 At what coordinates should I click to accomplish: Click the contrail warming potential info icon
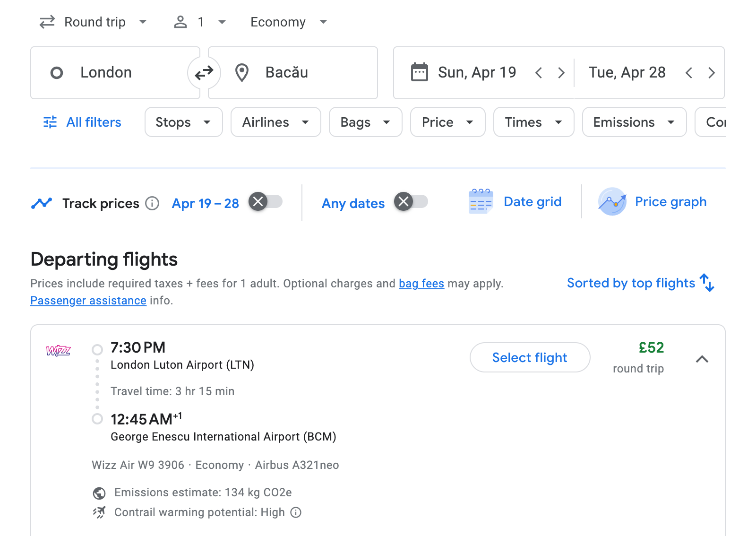point(296,512)
